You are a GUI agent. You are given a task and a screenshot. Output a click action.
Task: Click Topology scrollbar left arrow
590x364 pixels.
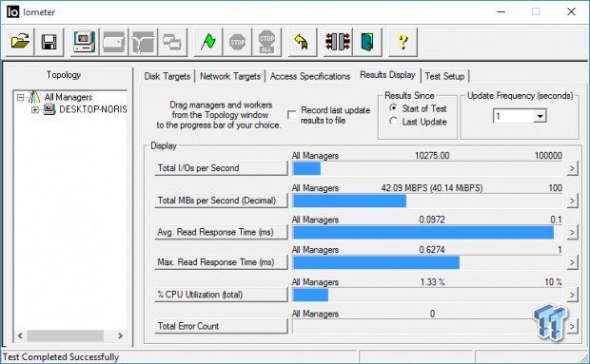click(x=20, y=335)
